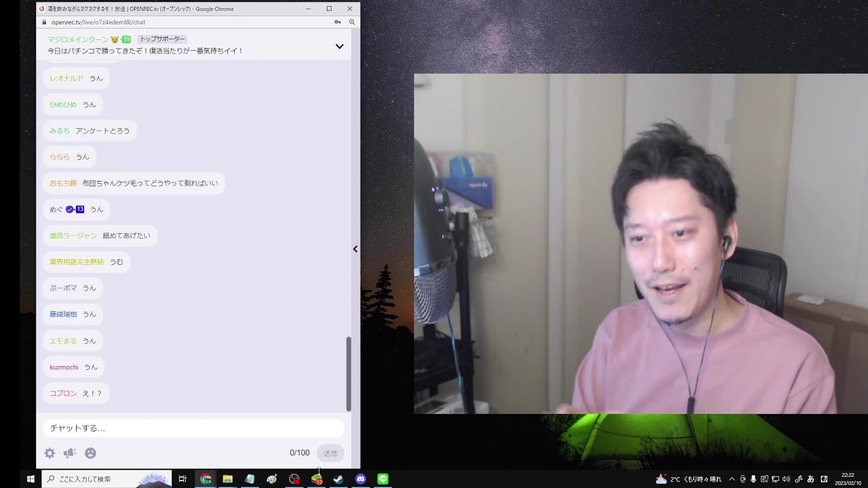Viewport: 868px width, 488px height.
Task: Click the megaphone icon below chat input
Action: (x=70, y=453)
